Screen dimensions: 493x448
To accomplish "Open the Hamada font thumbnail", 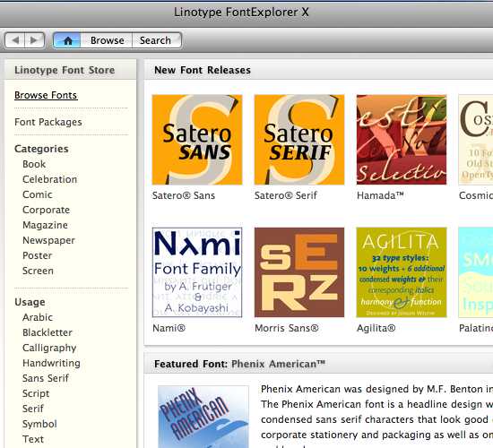I will [x=402, y=140].
